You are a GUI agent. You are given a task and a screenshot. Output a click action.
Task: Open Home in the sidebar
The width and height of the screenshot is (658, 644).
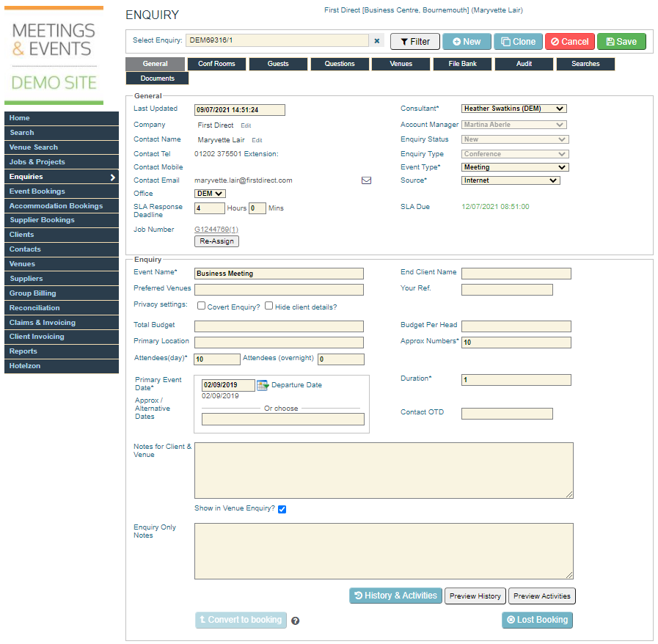coord(62,118)
